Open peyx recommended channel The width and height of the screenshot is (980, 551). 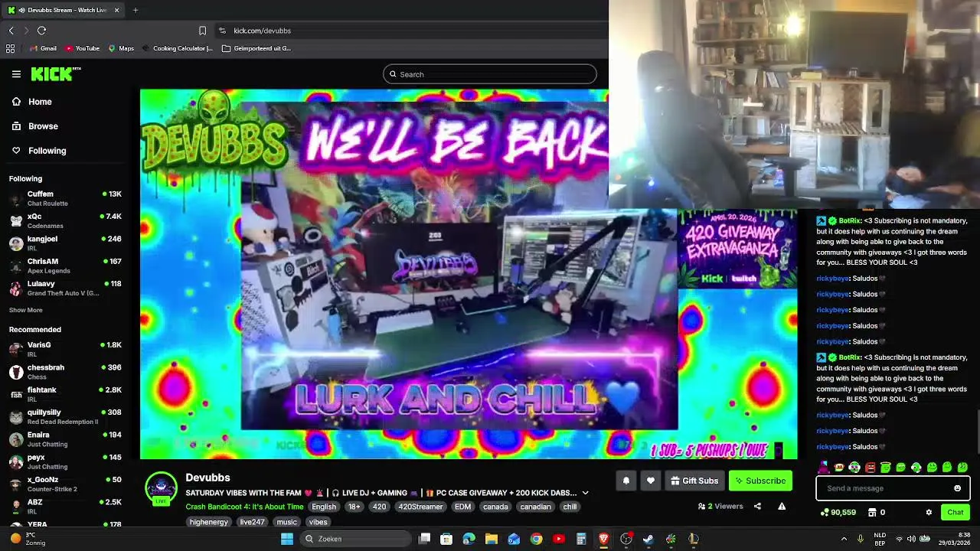pyautogui.click(x=66, y=461)
